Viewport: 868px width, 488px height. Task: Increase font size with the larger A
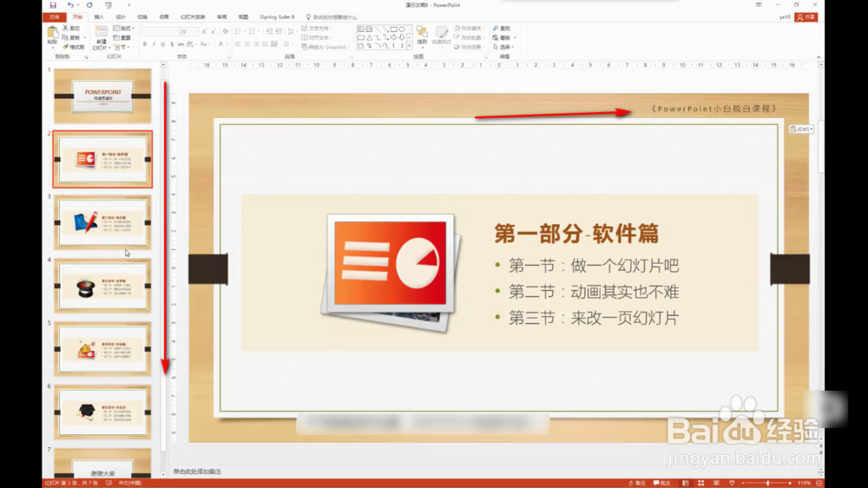click(x=204, y=31)
